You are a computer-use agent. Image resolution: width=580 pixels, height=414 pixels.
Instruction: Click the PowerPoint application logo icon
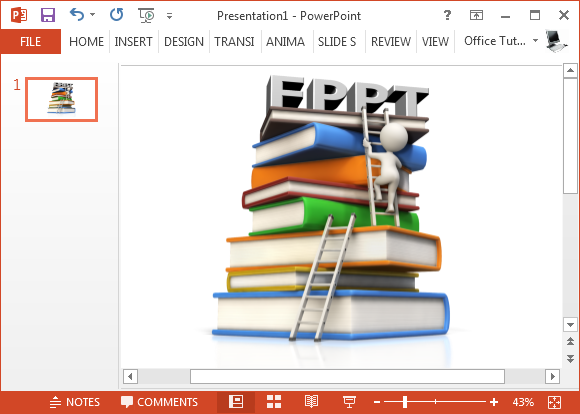point(18,15)
